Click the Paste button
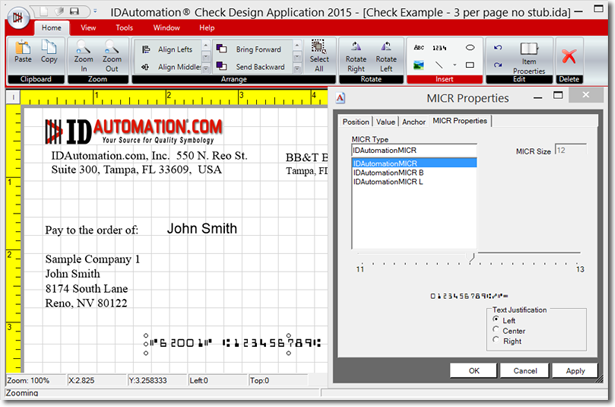This screenshot has height=407, width=615. coord(23,51)
